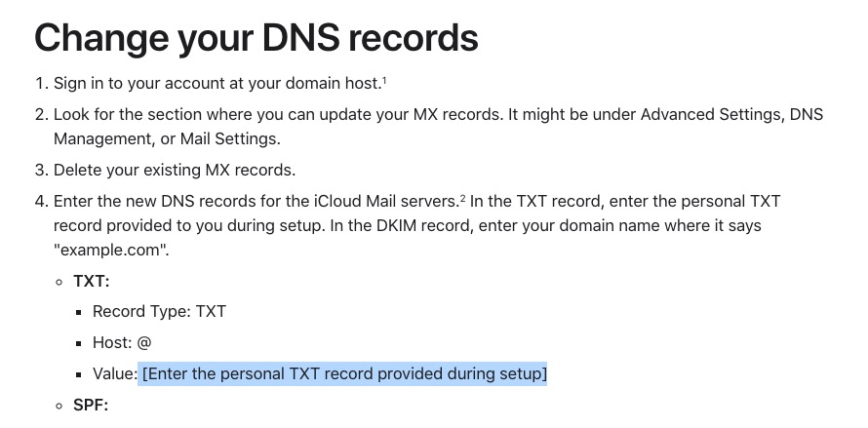Click the "Record Type: TXT" line

[159, 312]
